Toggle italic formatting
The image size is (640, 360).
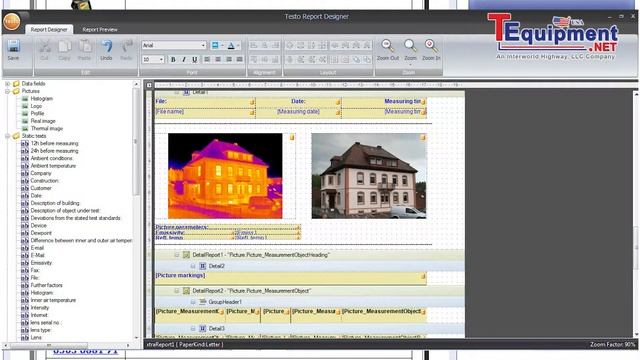point(184,60)
